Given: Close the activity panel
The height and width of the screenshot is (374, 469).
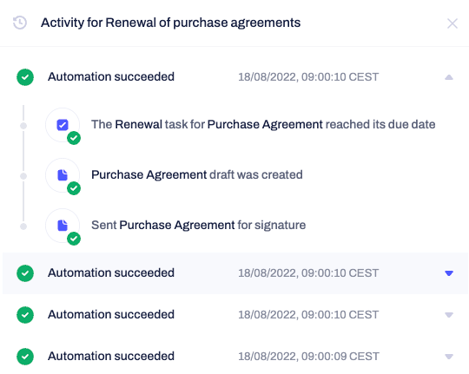Looking at the screenshot, I should point(452,23).
